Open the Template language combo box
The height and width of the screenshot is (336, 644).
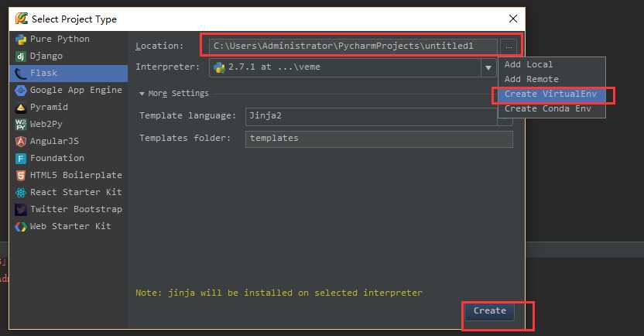pos(379,117)
